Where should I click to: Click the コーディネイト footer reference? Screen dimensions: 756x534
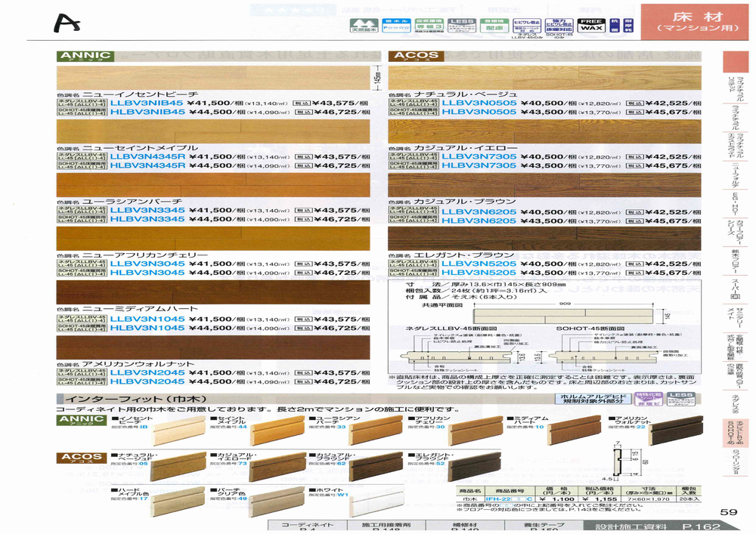click(x=308, y=526)
